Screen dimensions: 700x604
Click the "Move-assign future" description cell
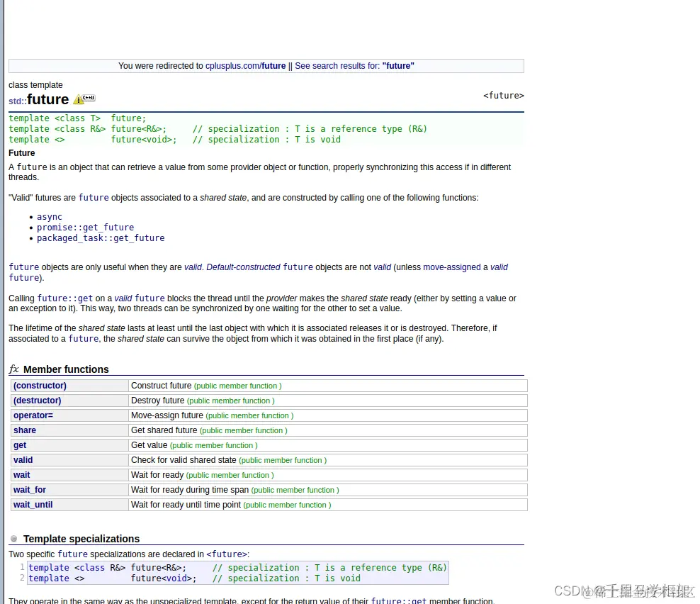point(328,415)
